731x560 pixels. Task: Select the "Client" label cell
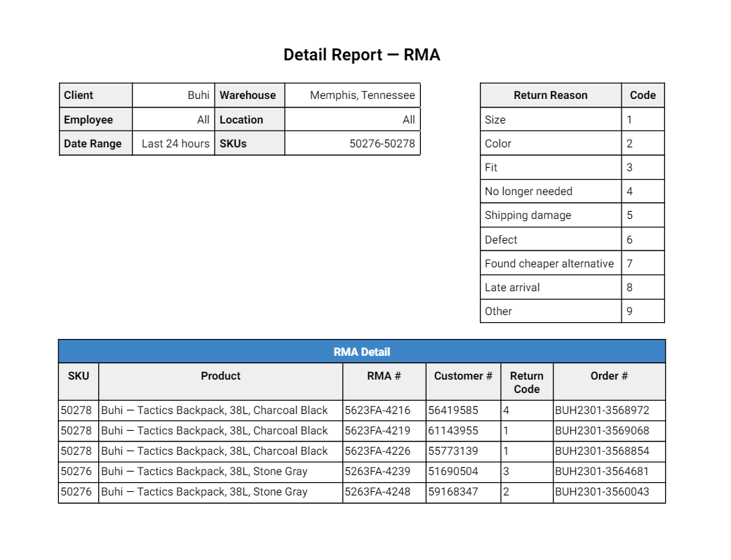[96, 95]
